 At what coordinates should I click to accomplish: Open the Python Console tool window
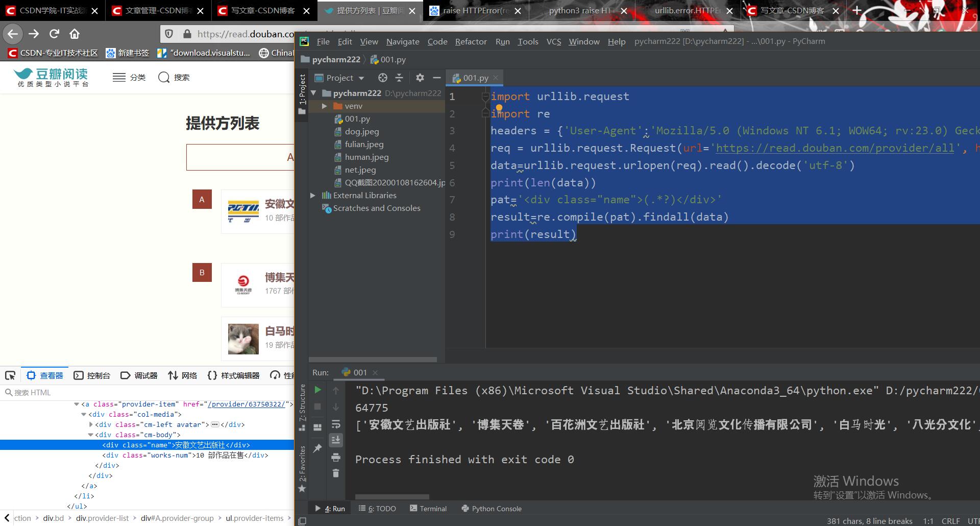tap(491, 509)
